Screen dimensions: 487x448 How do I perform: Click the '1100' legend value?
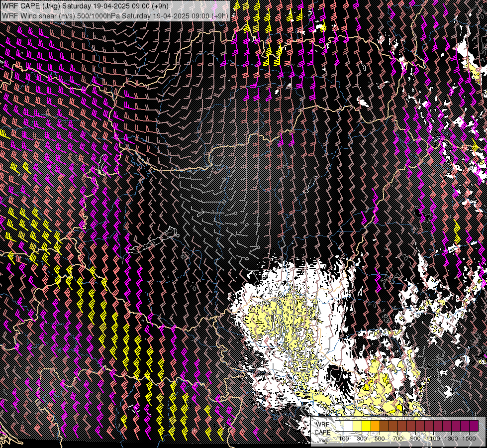point(433,439)
